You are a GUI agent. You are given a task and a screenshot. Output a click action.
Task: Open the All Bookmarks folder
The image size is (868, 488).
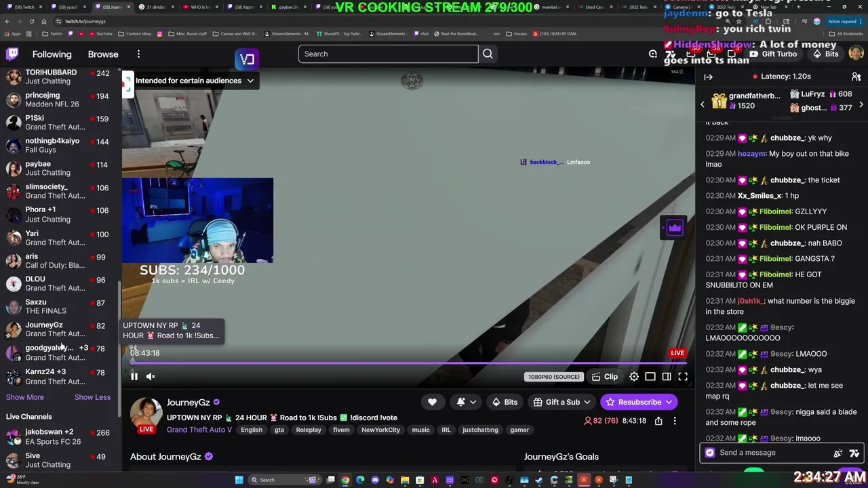846,34
